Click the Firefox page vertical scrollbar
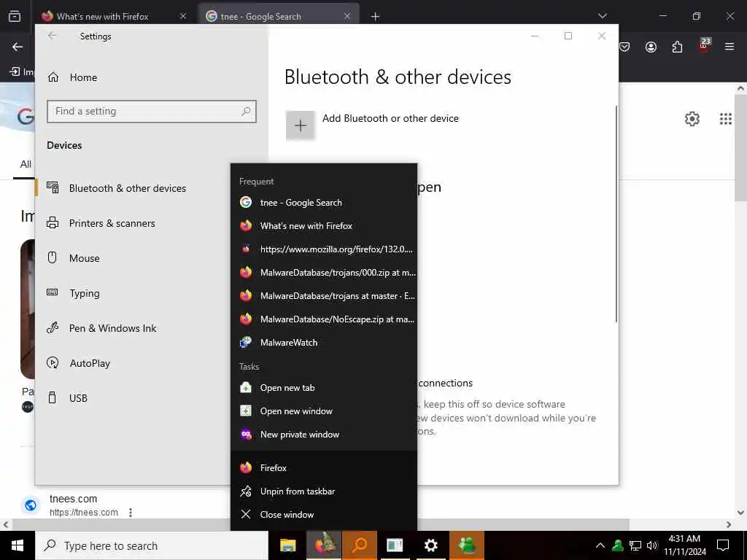 (x=741, y=147)
